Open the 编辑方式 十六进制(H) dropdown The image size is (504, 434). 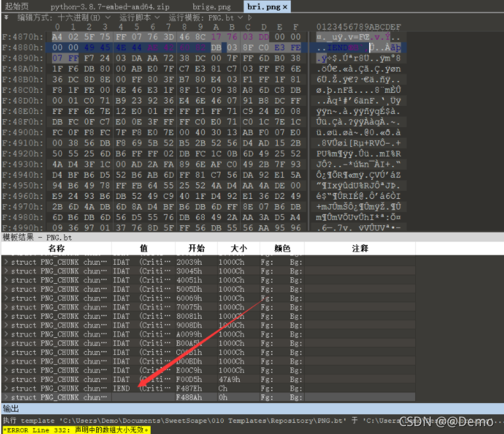coord(64,18)
